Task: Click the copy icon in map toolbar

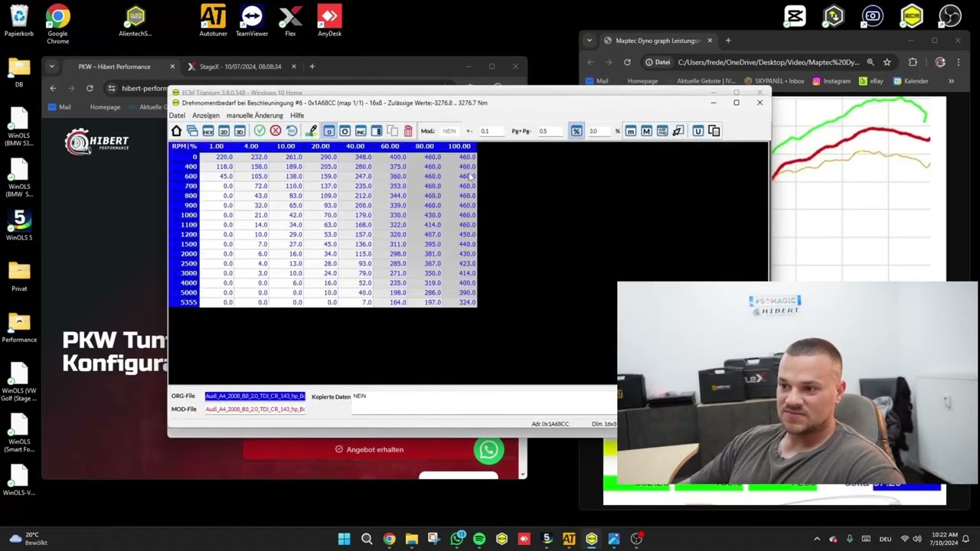Action: tap(392, 131)
